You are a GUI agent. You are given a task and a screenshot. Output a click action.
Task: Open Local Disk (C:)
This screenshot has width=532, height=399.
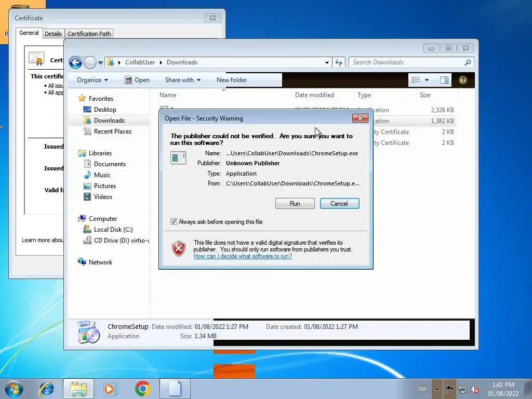(x=113, y=230)
